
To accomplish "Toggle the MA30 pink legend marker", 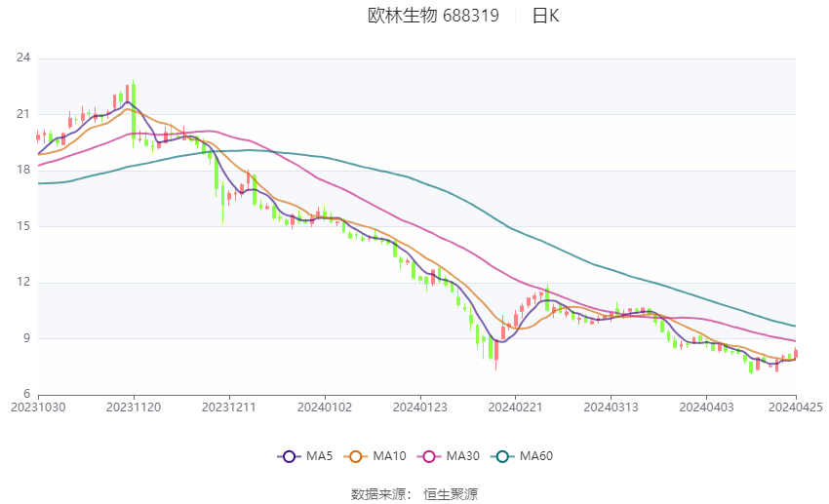I will (x=429, y=456).
